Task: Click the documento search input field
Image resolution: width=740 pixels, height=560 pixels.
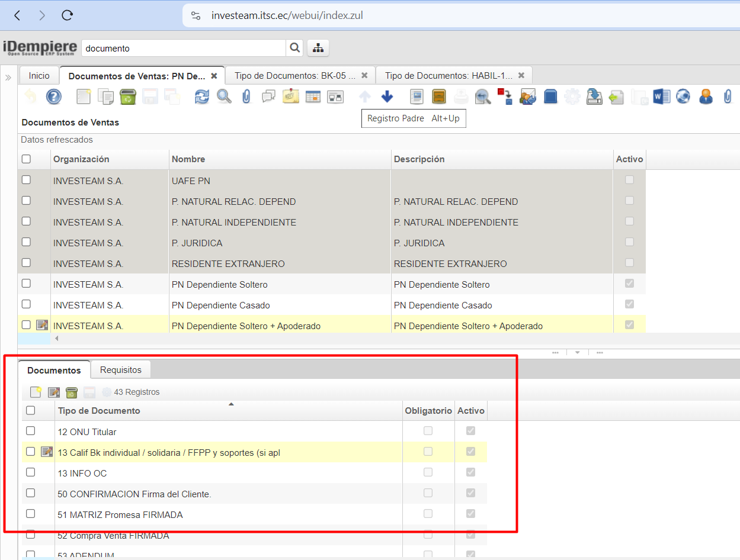Action: pyautogui.click(x=184, y=48)
